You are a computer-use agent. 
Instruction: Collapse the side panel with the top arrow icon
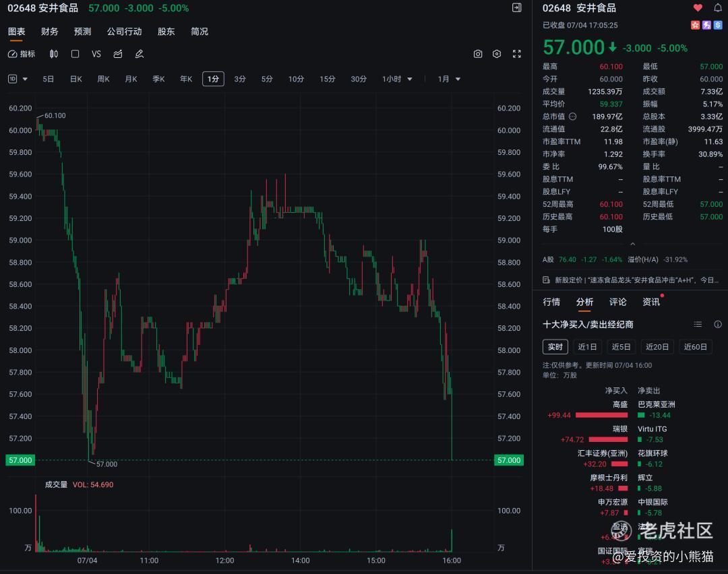click(x=517, y=7)
